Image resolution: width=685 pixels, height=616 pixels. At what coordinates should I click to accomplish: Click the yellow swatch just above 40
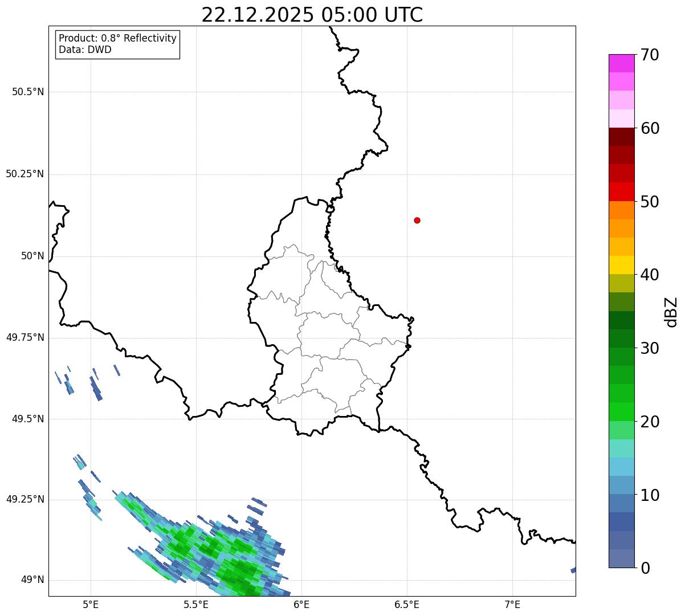pos(621,265)
